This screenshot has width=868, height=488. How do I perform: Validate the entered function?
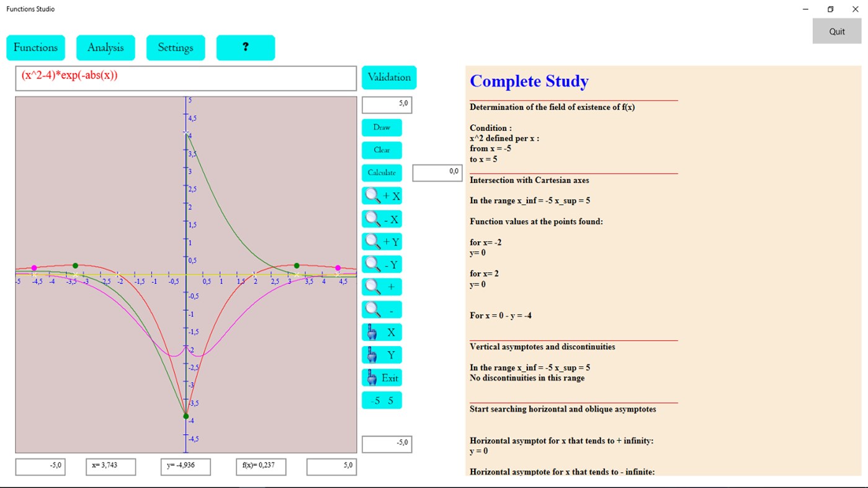388,78
